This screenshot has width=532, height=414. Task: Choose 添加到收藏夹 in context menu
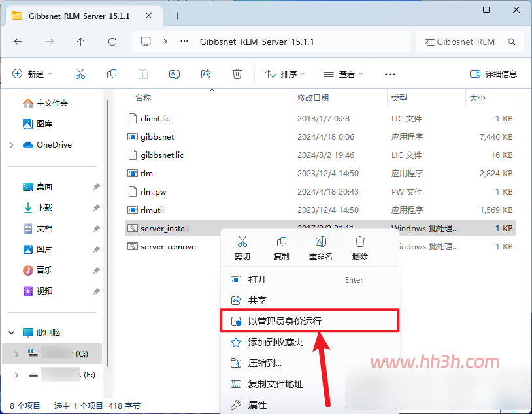[309, 342]
